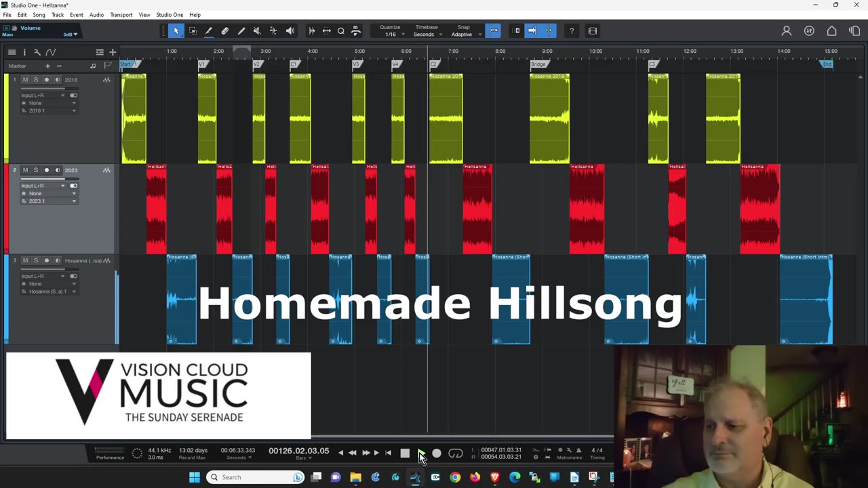868x488 pixels.
Task: Mute track 1 named 2018
Action: coord(25,80)
